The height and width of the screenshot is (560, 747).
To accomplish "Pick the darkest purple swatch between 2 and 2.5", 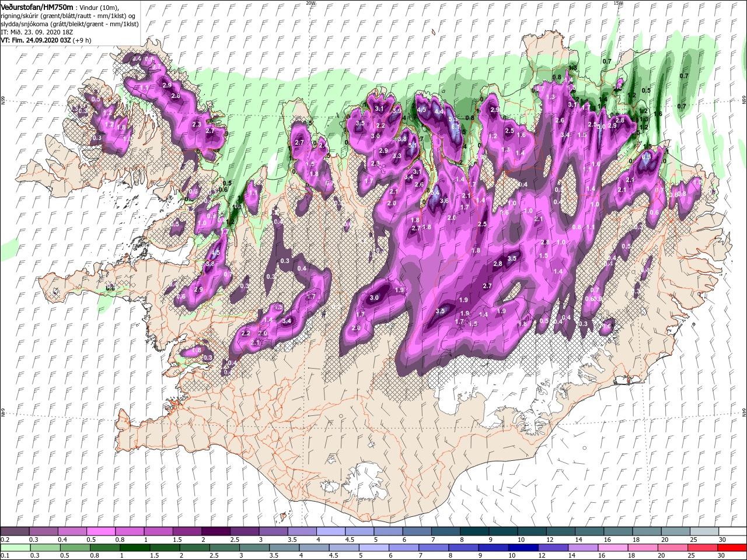I will coord(215,531).
